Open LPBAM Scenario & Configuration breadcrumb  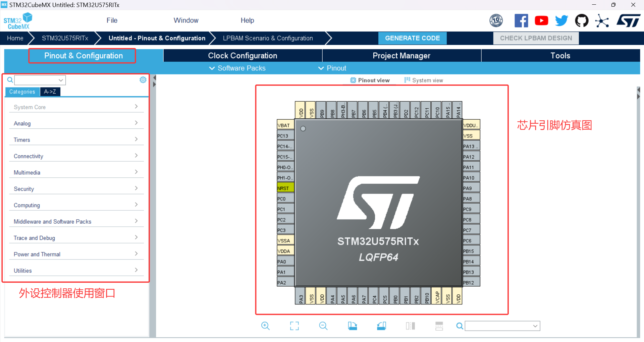[268, 38]
